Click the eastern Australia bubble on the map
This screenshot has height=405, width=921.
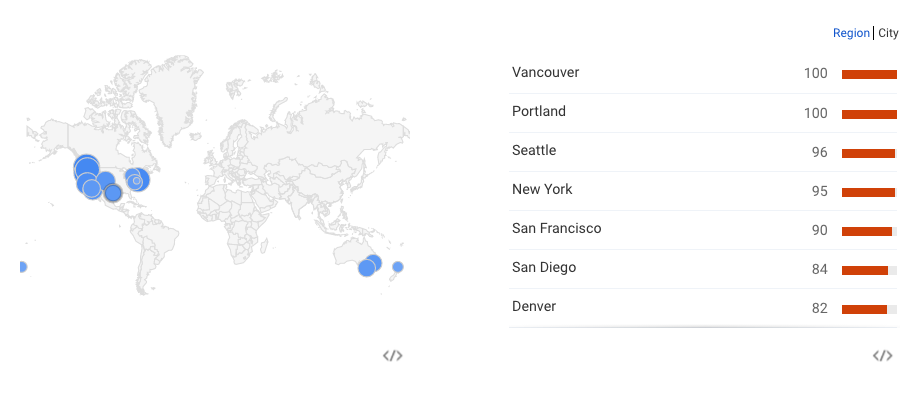(373, 262)
